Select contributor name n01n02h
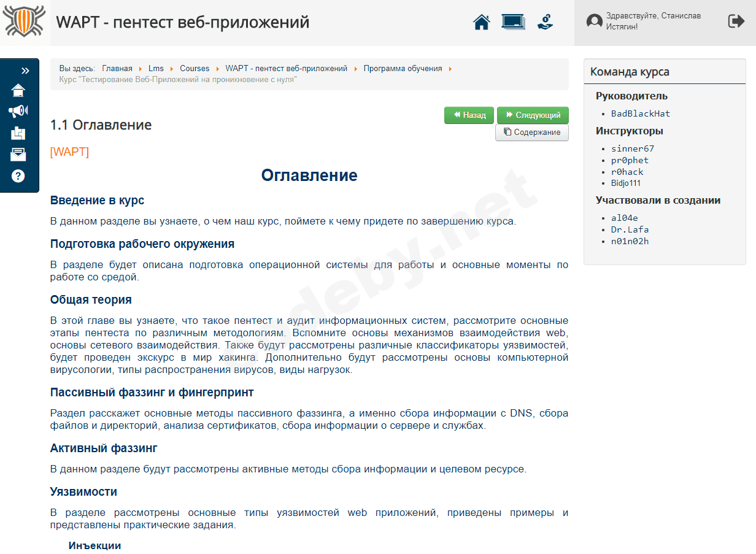The height and width of the screenshot is (554, 756). [630, 241]
